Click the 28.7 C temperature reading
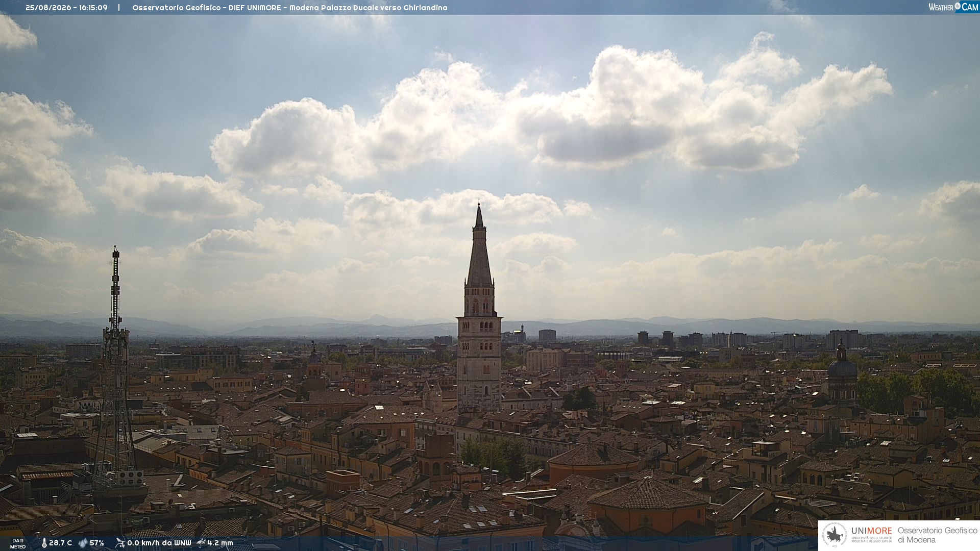Image resolution: width=980 pixels, height=551 pixels. point(60,543)
